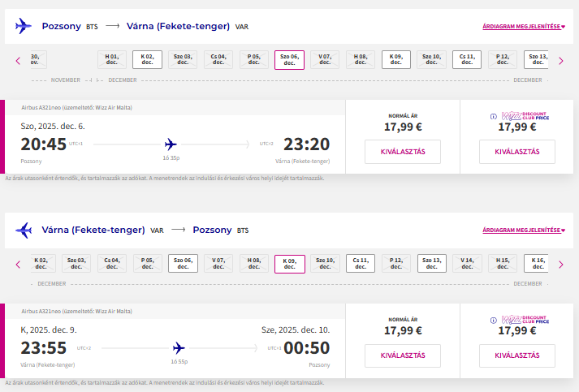Click info icon beside return Discount Club price

click(494, 321)
